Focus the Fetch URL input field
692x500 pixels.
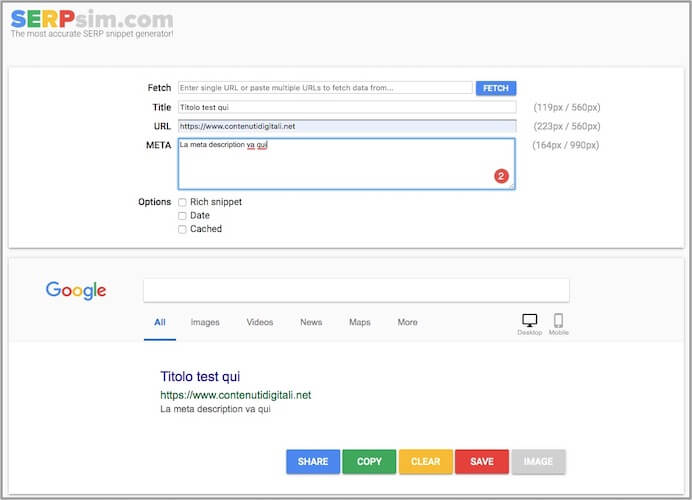pos(325,88)
